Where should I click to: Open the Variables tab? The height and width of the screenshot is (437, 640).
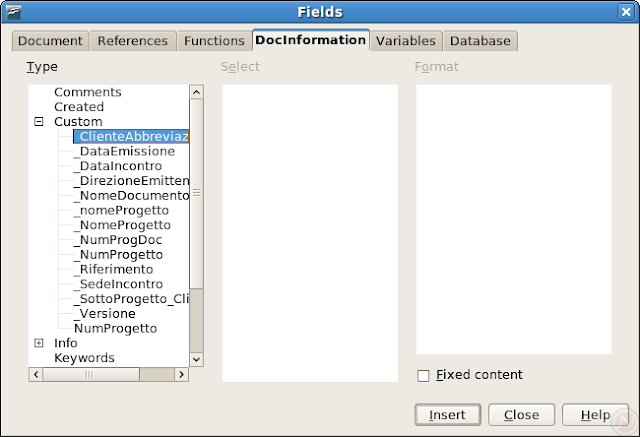(x=405, y=41)
